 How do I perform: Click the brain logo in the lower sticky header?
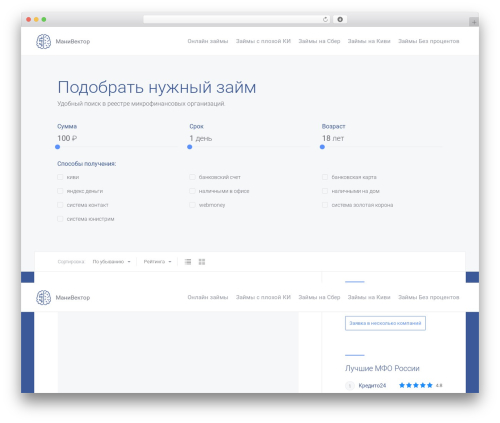coord(43,297)
